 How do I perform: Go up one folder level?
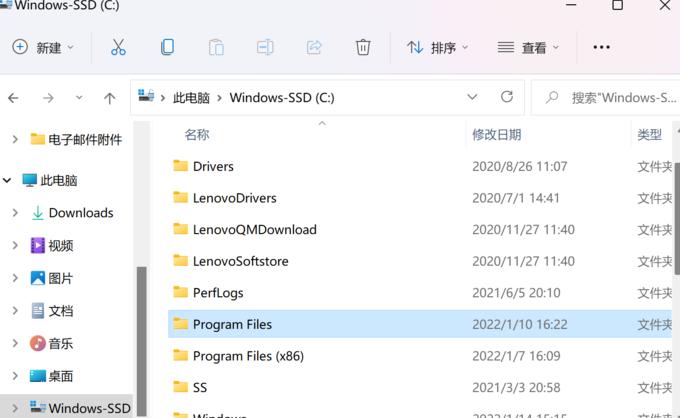click(109, 98)
